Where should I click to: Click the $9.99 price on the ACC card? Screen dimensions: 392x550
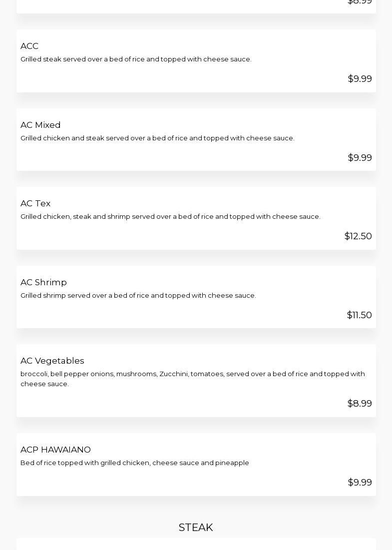pos(360,79)
